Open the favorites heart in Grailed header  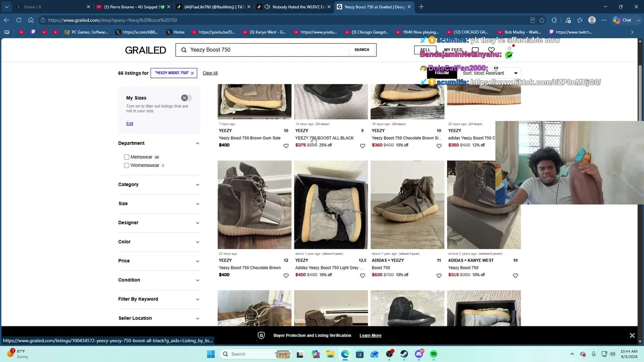point(491,50)
